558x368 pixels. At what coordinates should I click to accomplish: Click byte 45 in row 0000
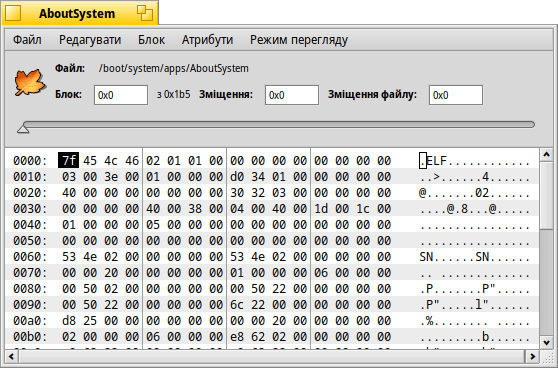90,161
